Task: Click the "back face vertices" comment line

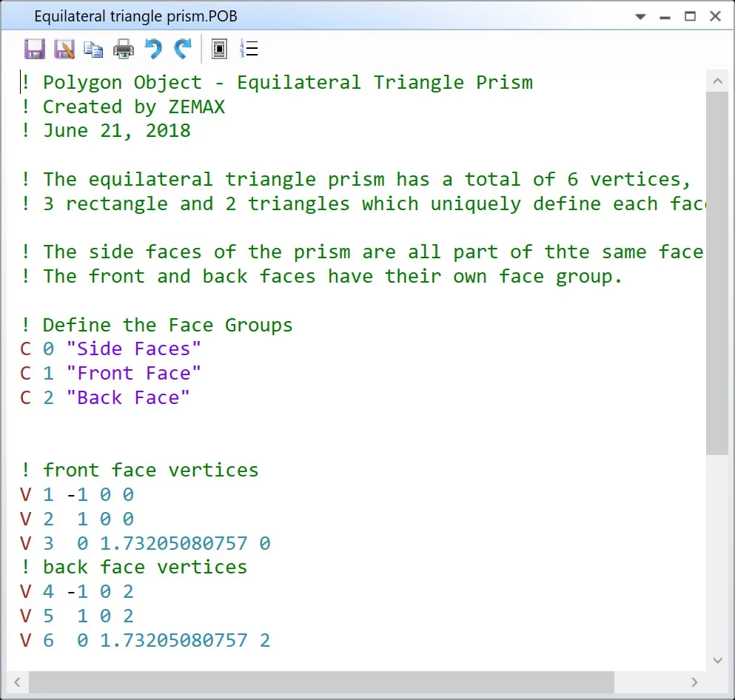Action: click(x=144, y=568)
